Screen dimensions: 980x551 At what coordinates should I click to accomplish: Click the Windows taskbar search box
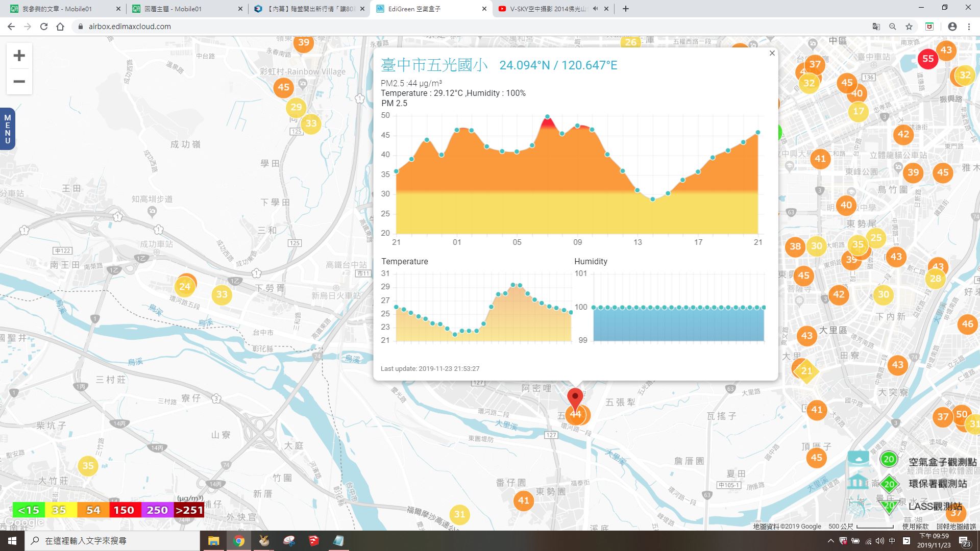[x=112, y=541]
